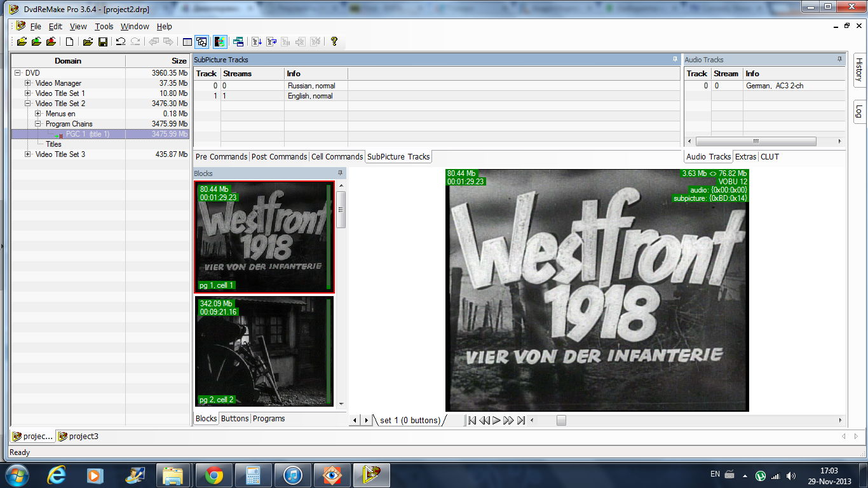Open the Windows Start menu
The width and height of the screenshot is (868, 488).
pos(17,475)
